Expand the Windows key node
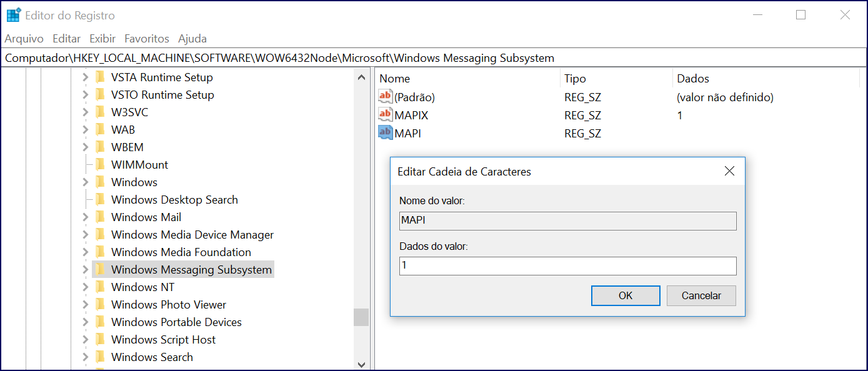The width and height of the screenshot is (868, 371). tap(86, 182)
